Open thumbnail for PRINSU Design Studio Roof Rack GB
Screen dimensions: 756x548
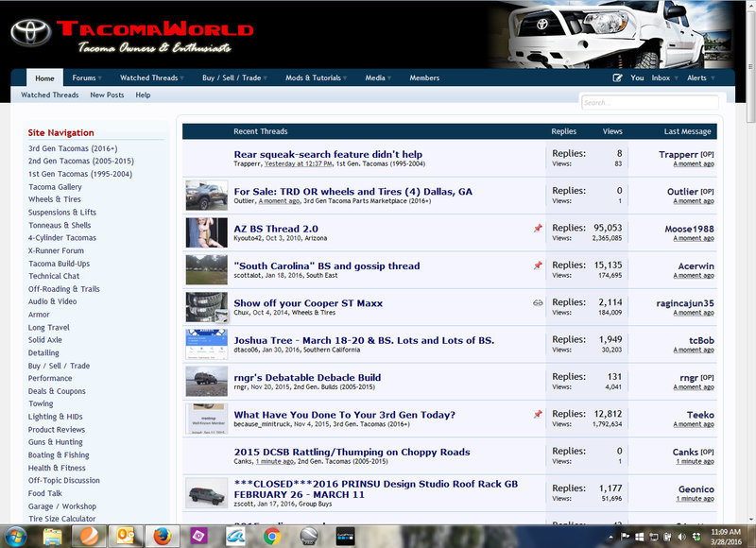(x=206, y=493)
